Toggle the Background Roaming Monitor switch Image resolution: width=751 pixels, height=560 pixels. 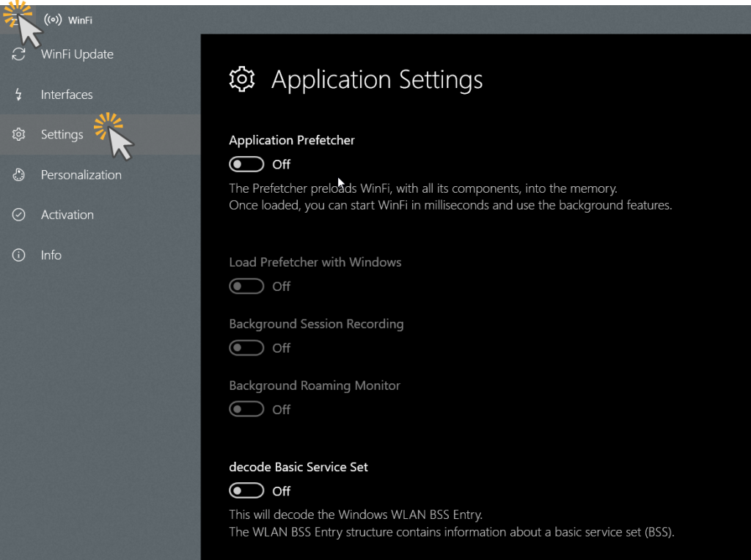tap(246, 410)
